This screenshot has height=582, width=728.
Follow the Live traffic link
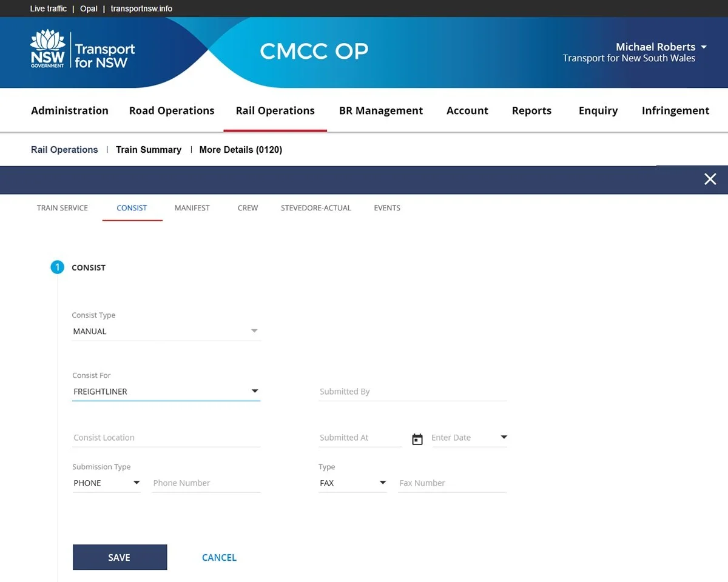click(49, 8)
